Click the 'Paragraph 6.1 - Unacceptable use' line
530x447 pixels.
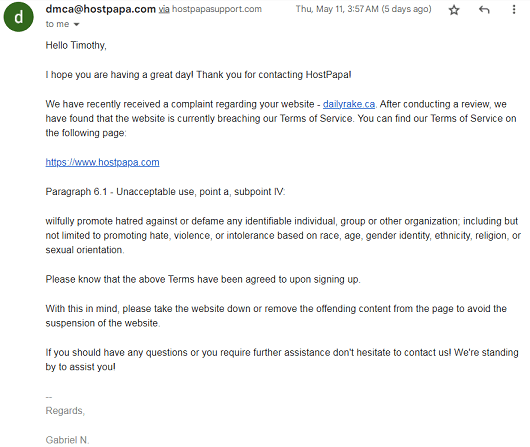(x=165, y=192)
